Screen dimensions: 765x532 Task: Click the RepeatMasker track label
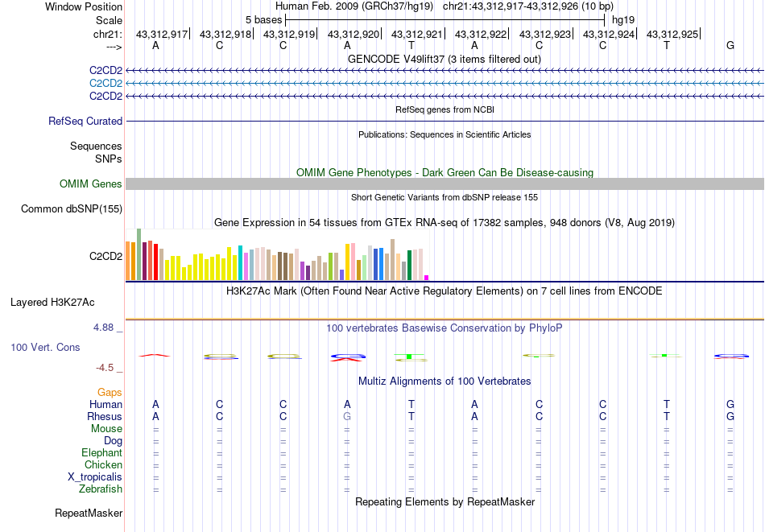89,513
